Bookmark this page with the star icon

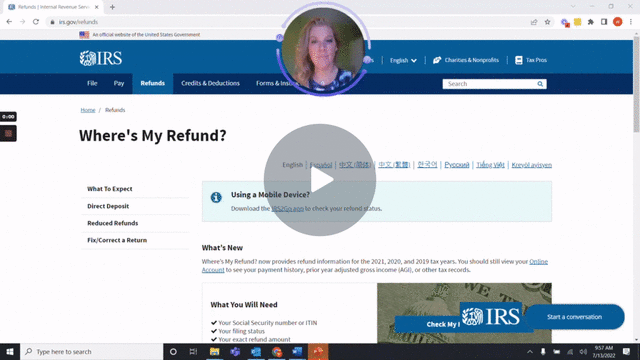pyautogui.click(x=547, y=22)
